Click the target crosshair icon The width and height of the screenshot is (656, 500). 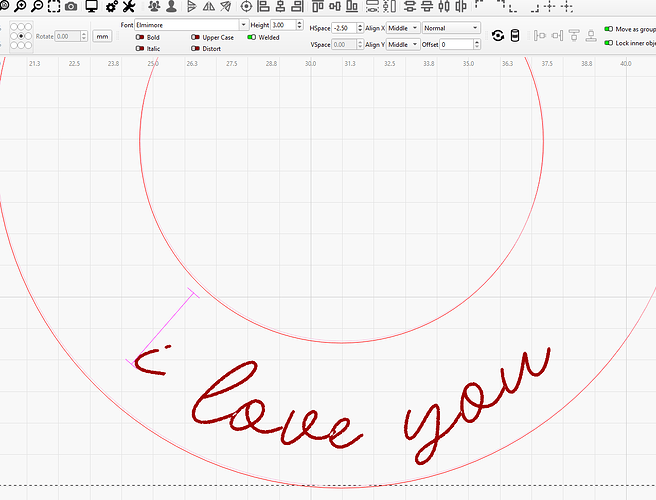(247, 6)
